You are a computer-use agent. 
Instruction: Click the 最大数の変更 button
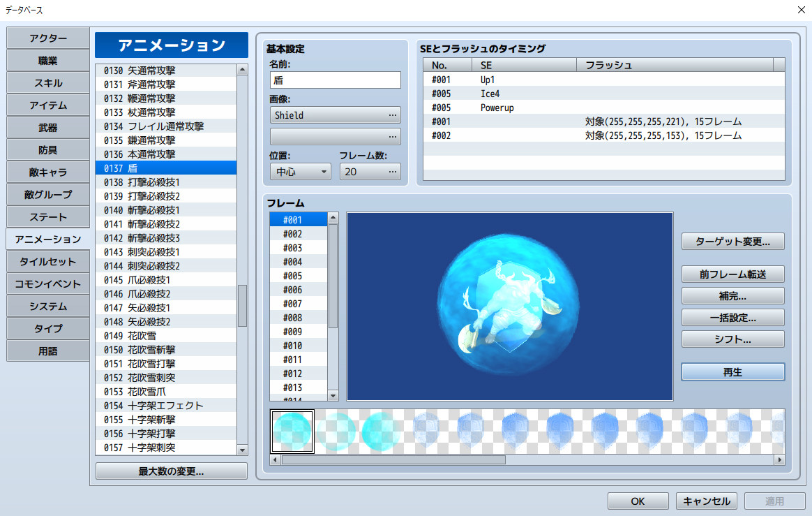[x=171, y=471]
